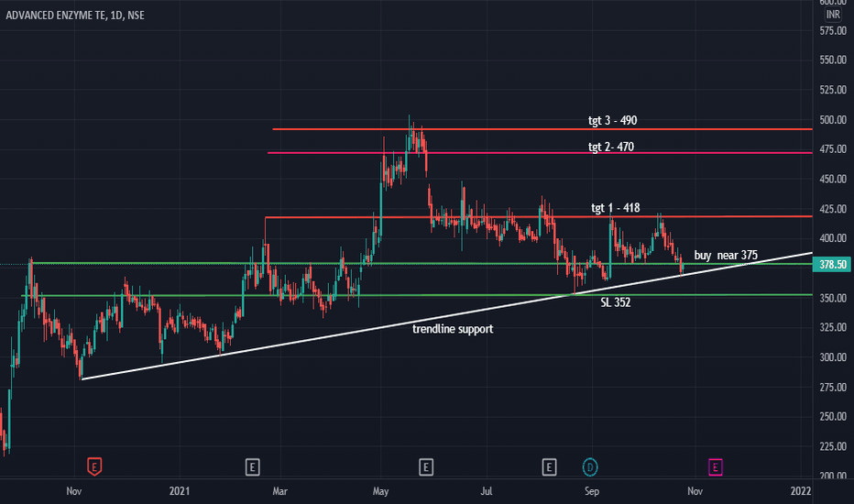Select the 'SL 352' annotation text

[x=616, y=302]
